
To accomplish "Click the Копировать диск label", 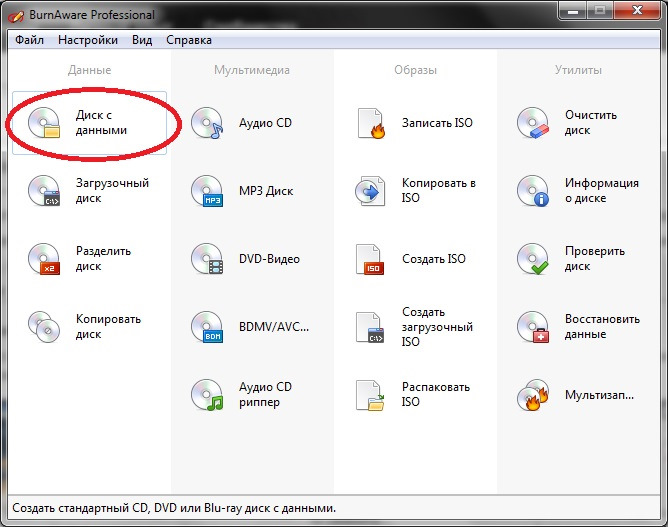I will 108,327.
